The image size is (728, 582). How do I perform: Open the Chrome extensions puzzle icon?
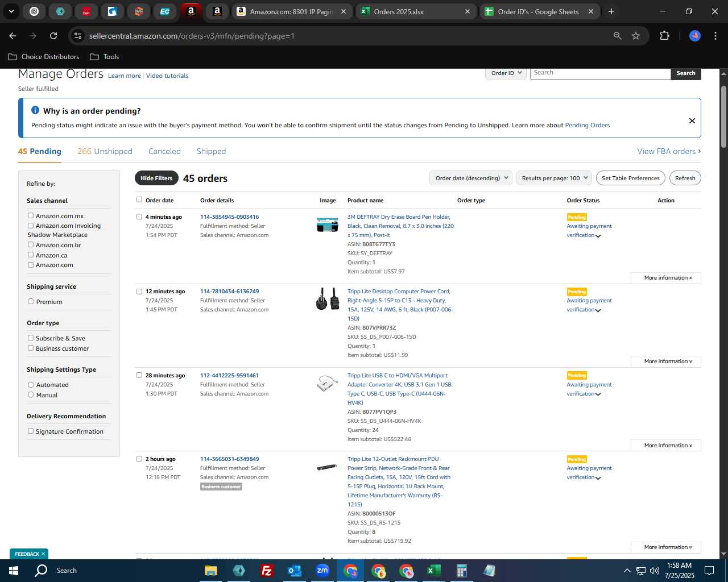click(664, 36)
